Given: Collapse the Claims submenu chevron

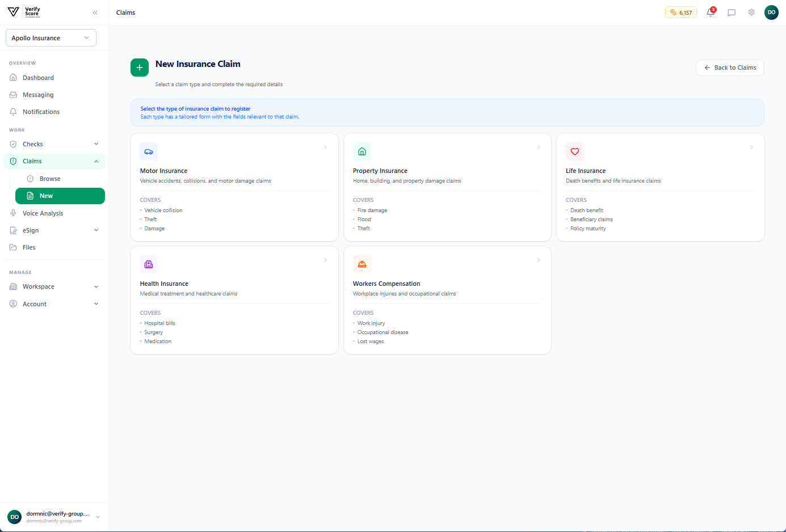Looking at the screenshot, I should [x=96, y=161].
